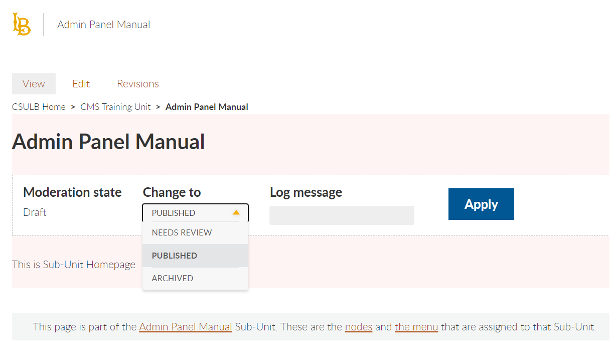The image size is (610, 360).
Task: Open the Admin Panel Manual header link
Action: tap(103, 25)
